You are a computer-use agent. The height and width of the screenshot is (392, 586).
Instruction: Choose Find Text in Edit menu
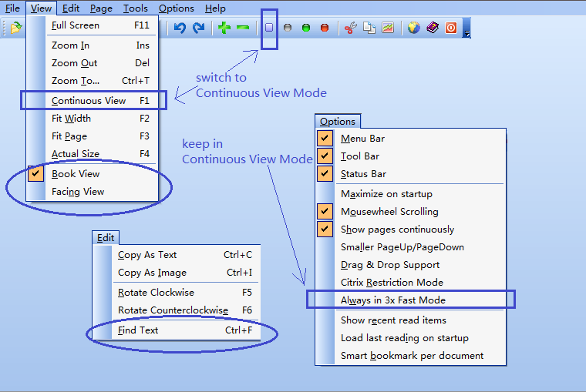coord(138,330)
